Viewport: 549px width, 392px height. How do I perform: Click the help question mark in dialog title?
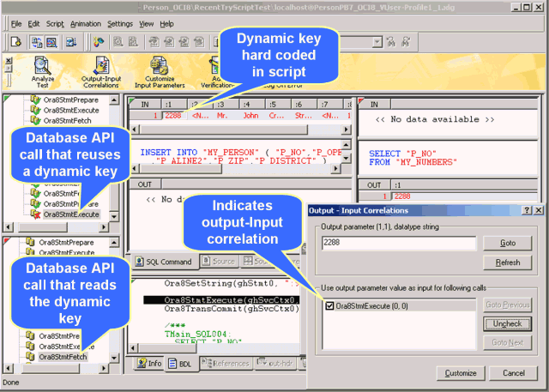pos(526,210)
